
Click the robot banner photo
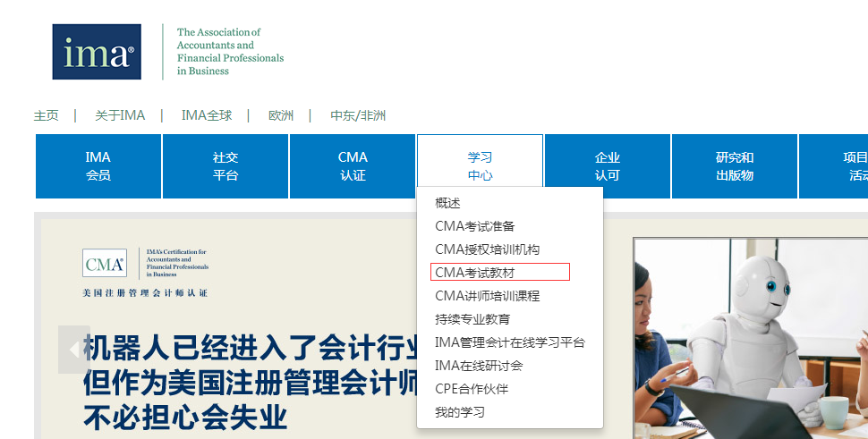coord(751,338)
